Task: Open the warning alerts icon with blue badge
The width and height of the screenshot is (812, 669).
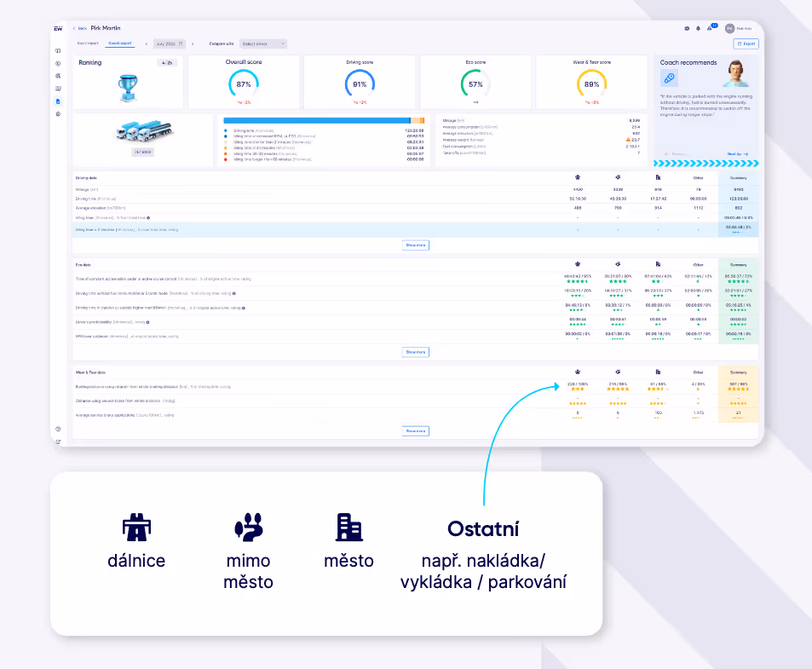Action: [x=711, y=28]
